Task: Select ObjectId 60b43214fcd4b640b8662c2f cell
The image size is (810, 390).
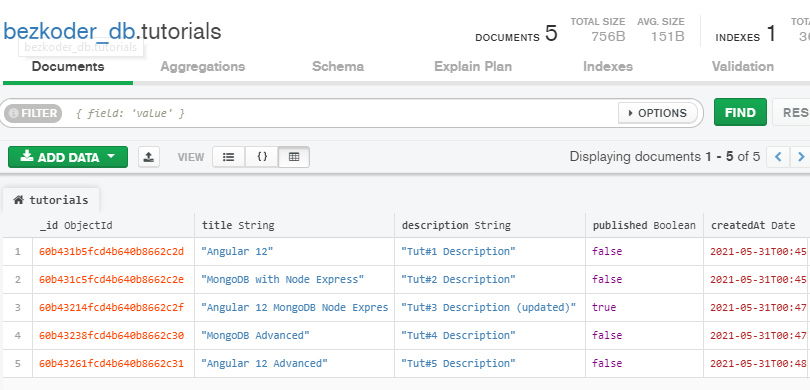Action: pos(114,307)
